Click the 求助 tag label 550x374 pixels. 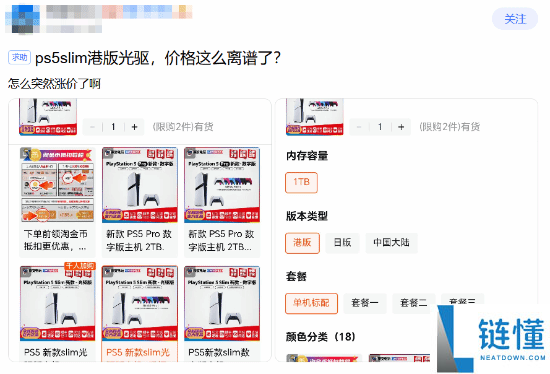coord(19,57)
